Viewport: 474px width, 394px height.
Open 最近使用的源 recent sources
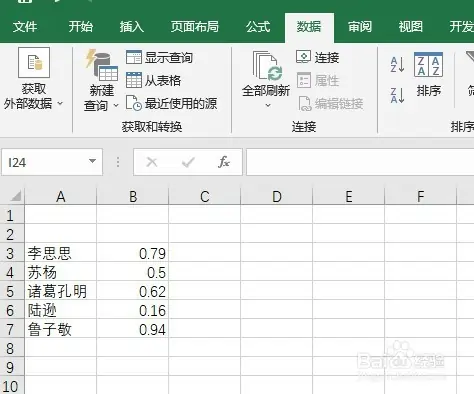pos(171,103)
